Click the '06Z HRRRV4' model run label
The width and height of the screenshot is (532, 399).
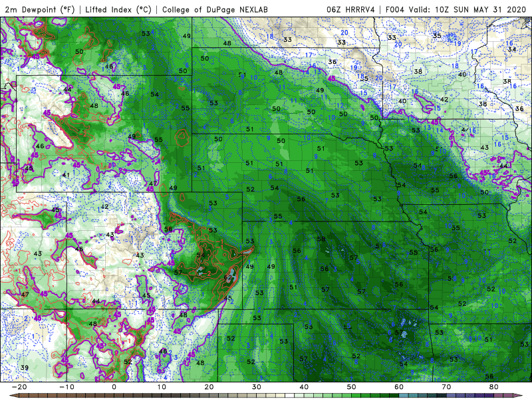click(x=350, y=9)
